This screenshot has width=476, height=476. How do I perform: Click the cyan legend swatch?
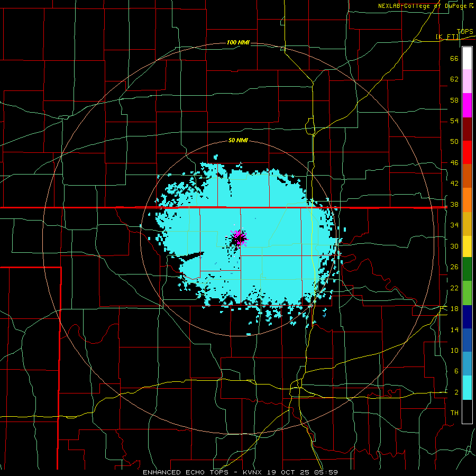pos(467,388)
